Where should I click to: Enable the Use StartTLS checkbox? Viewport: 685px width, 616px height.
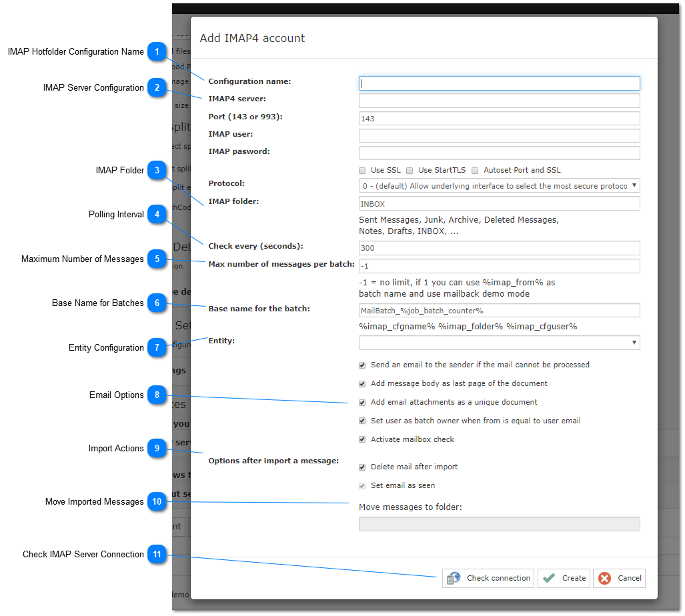pos(410,171)
